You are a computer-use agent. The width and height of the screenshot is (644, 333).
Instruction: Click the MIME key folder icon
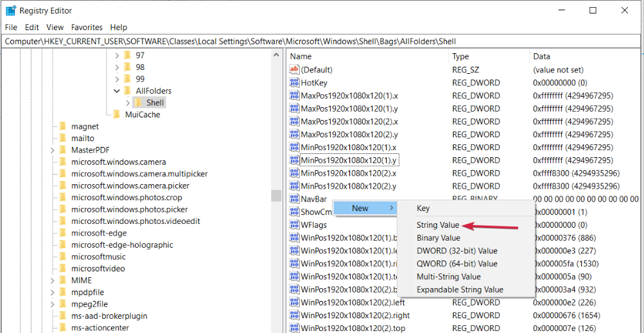point(63,280)
